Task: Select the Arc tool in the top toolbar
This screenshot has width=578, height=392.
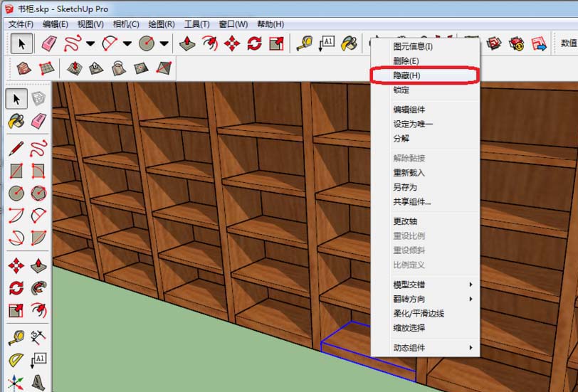Action: pos(110,43)
